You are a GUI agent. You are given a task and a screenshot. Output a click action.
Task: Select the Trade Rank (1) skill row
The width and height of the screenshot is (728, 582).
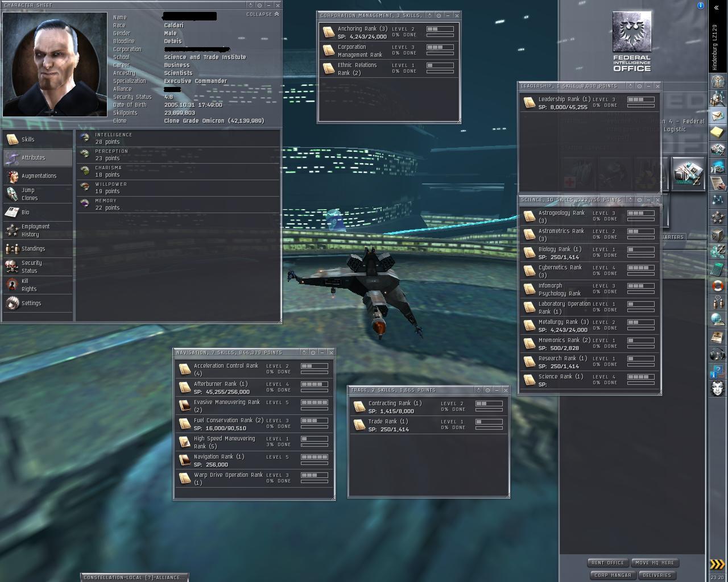pos(428,425)
